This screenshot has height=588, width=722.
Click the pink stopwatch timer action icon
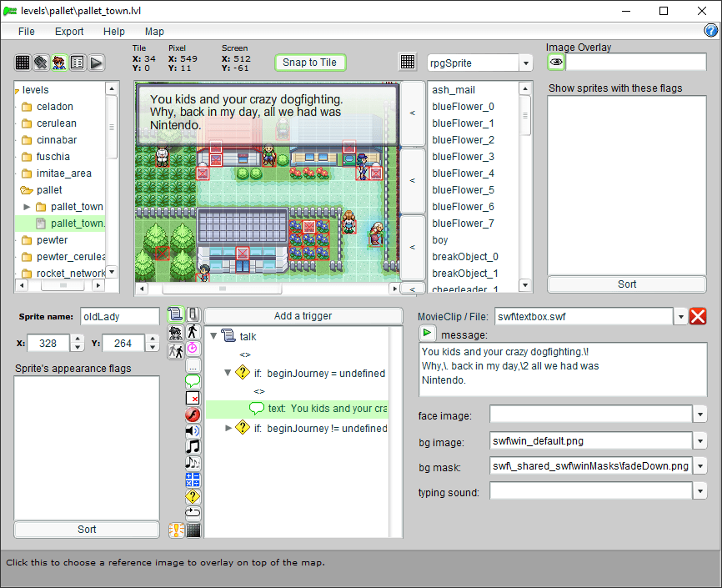pos(193,348)
